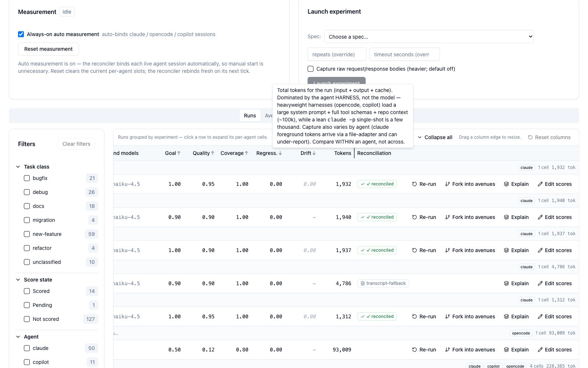Click the fork icon in the 1,932 tokens row
The height and width of the screenshot is (368, 588).
tap(447, 184)
